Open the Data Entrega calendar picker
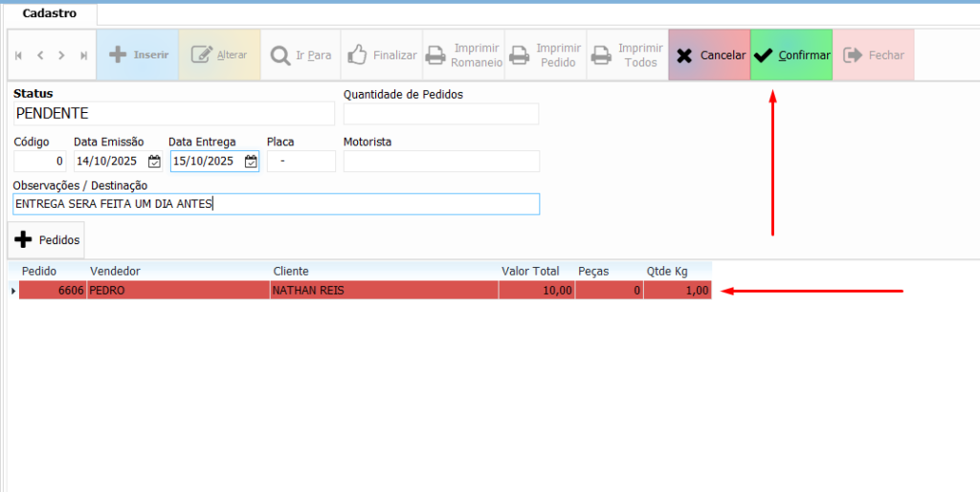The height and width of the screenshot is (492, 980). click(x=251, y=161)
